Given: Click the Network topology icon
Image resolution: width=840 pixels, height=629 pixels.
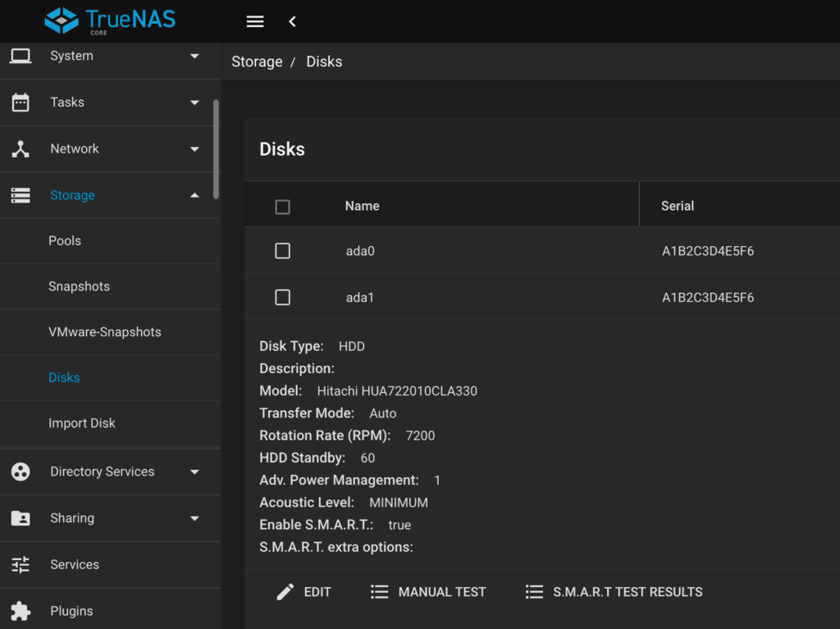Looking at the screenshot, I should 21,149.
